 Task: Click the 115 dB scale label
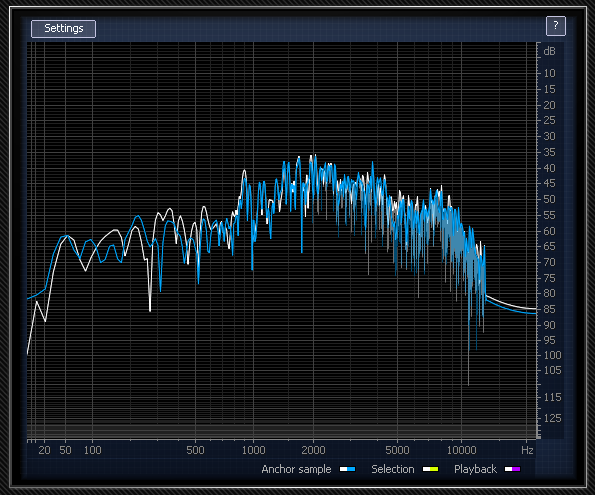point(552,397)
